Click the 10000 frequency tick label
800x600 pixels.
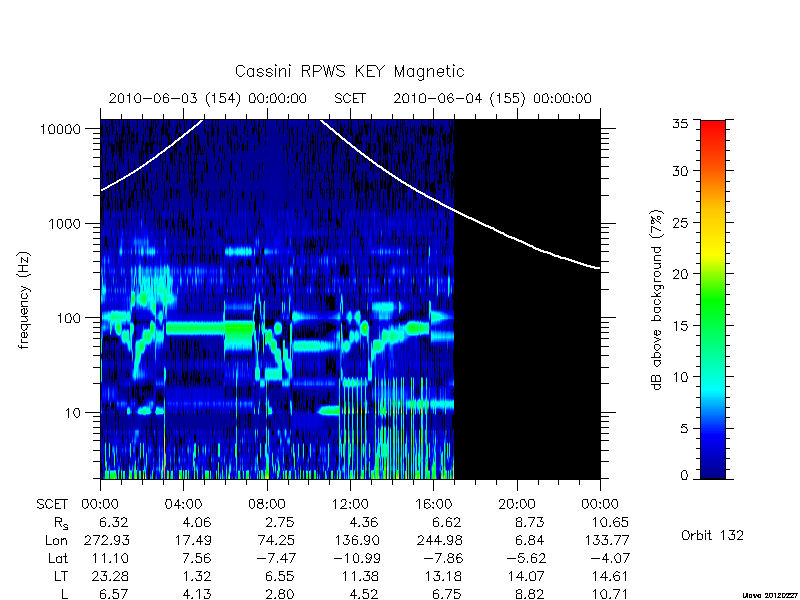click(x=60, y=130)
